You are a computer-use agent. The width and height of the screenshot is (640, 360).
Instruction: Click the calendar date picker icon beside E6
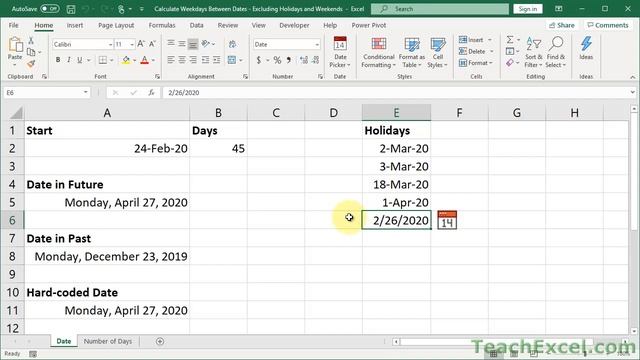[447, 220]
